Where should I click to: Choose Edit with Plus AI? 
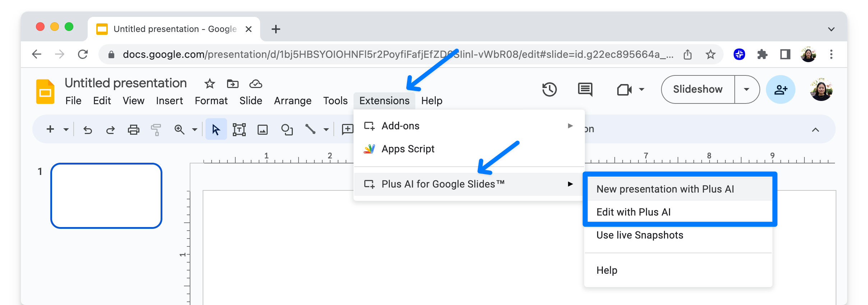(x=633, y=212)
